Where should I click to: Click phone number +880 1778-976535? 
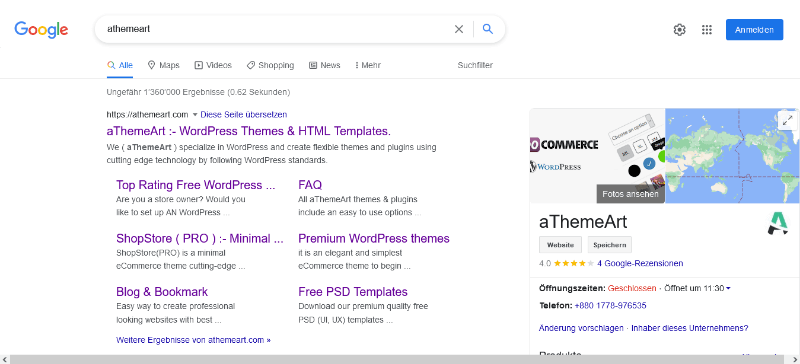pyautogui.click(x=610, y=306)
